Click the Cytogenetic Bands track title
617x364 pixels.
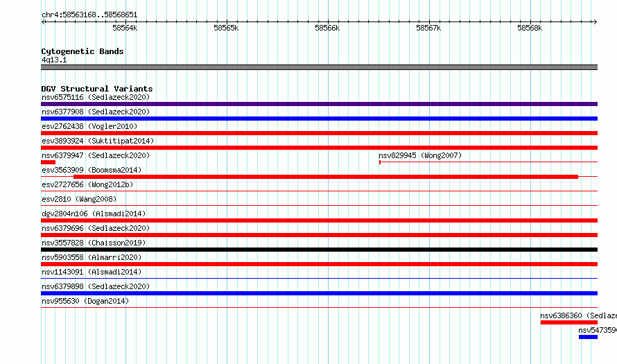tap(82, 51)
